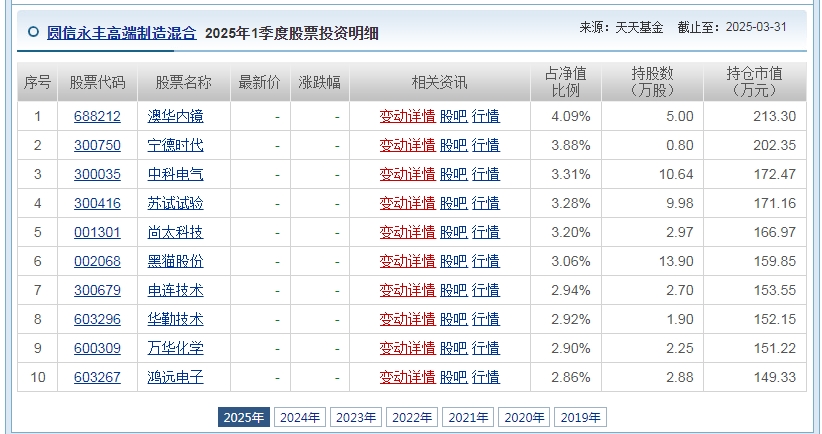
Task: Open 股吧 for 苏试试验
Action: pyautogui.click(x=453, y=203)
